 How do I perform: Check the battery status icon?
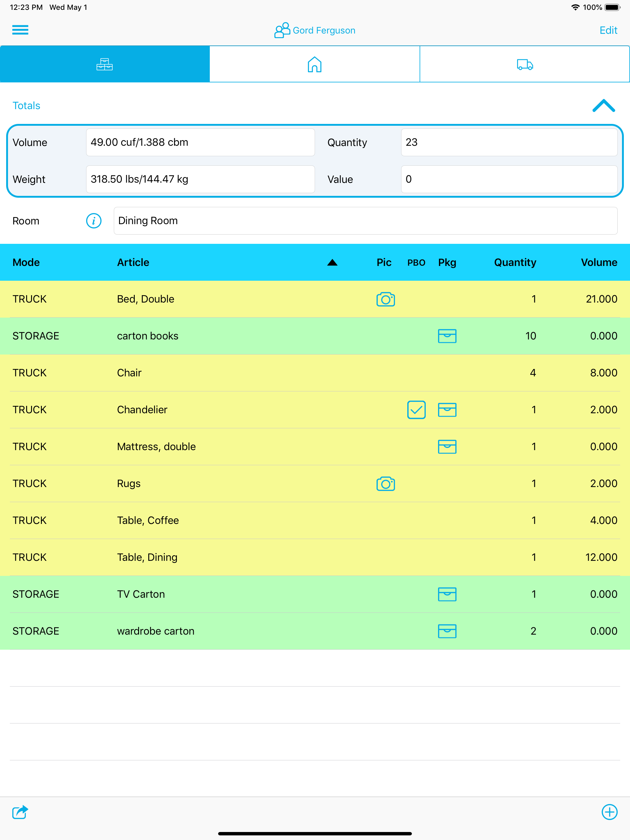tap(612, 7)
